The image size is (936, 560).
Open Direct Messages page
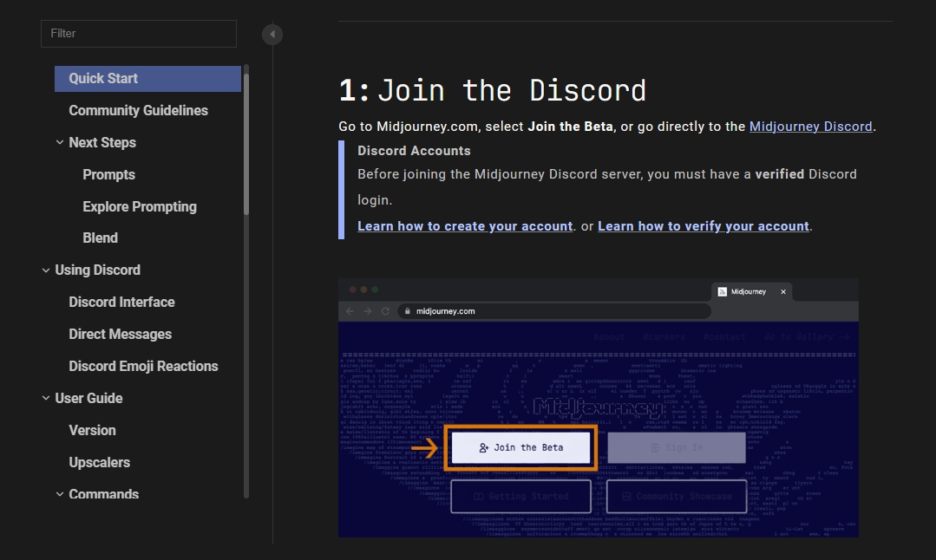click(x=120, y=334)
